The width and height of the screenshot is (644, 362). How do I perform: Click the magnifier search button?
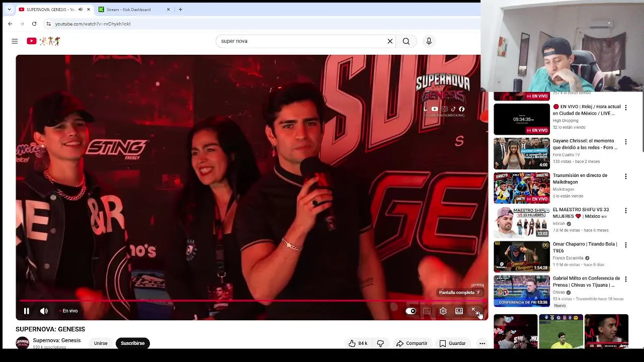tap(406, 41)
